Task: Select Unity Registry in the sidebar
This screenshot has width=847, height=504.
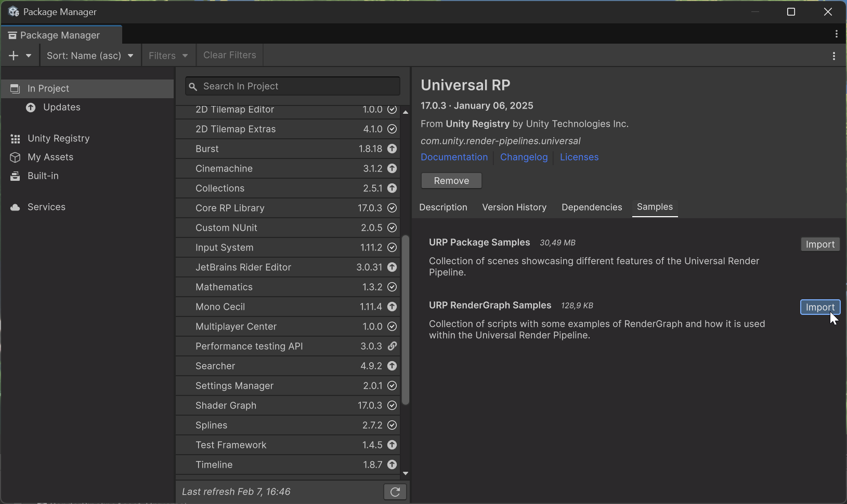Action: (58, 138)
